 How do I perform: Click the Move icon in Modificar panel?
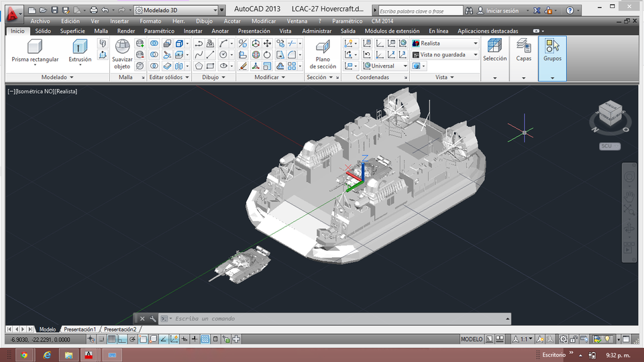click(x=268, y=43)
